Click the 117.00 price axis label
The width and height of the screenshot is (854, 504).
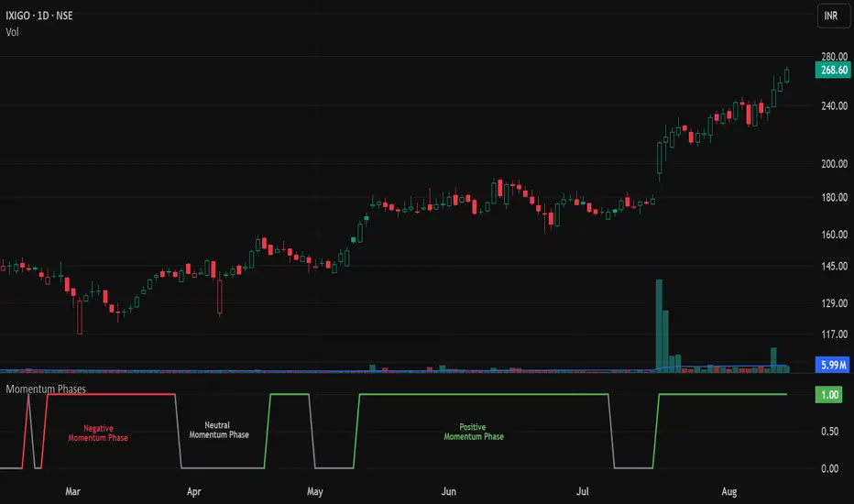[x=834, y=334]
